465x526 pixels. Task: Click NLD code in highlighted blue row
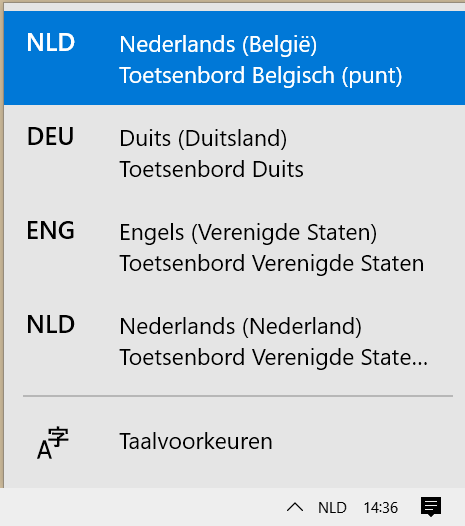(51, 43)
